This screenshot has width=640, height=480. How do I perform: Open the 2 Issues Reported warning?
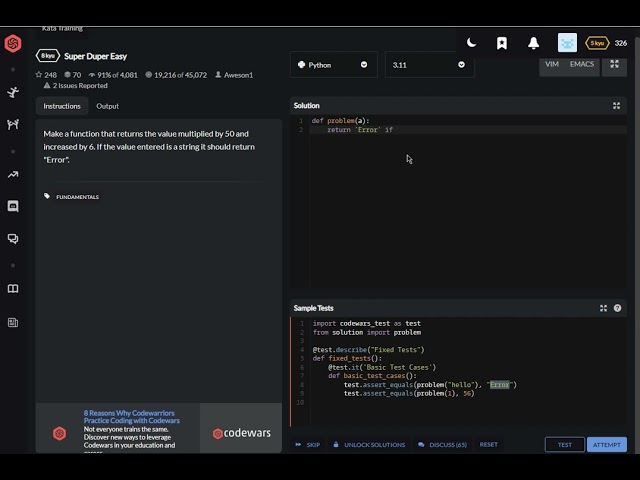pyautogui.click(x=76, y=85)
